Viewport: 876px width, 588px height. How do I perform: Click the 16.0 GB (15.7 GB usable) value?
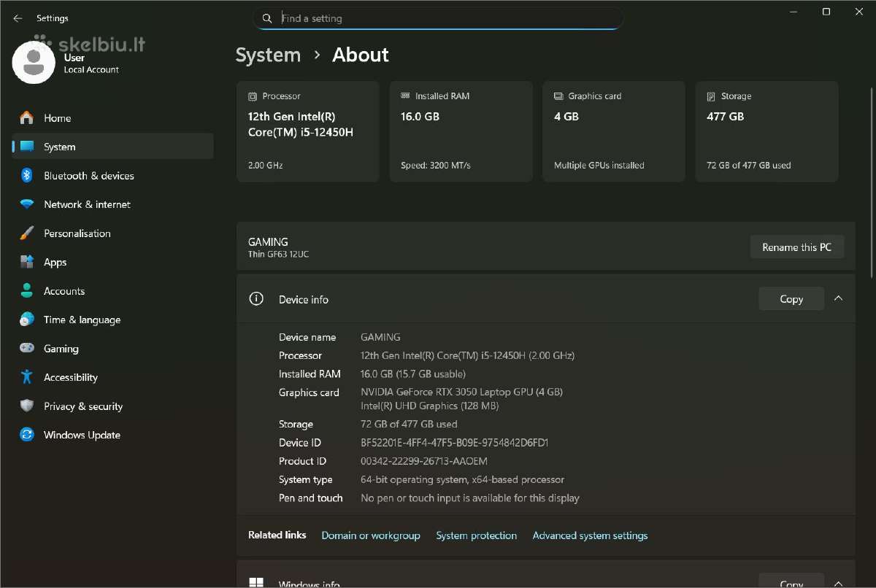[413, 374]
